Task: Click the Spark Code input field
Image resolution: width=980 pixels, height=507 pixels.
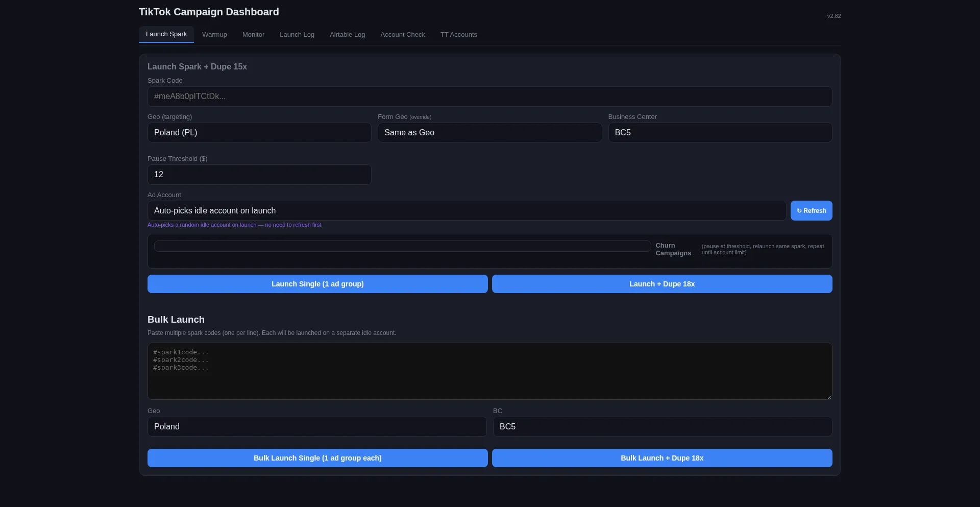Action: [x=490, y=96]
